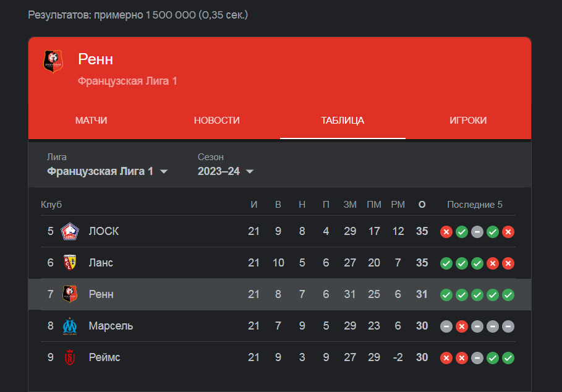This screenshot has height=392, width=562.
Task: Switch to the МАТЧИ tab
Action: [x=91, y=121]
